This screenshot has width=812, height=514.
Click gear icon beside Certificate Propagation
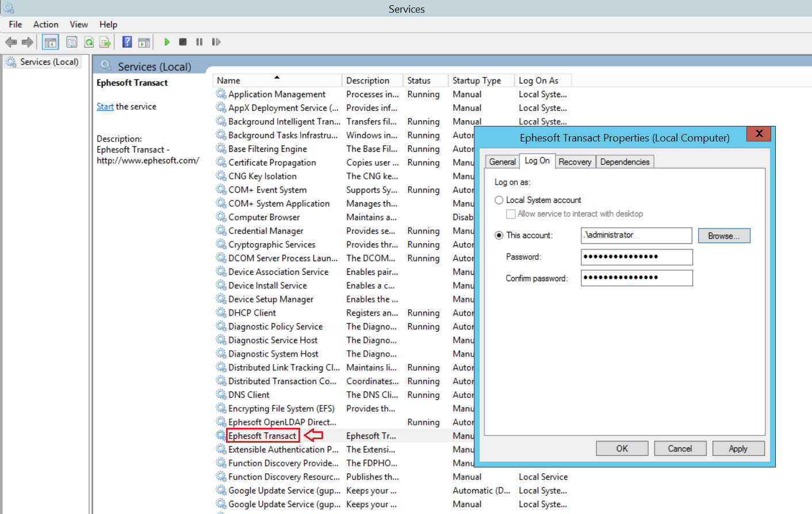[x=221, y=162]
